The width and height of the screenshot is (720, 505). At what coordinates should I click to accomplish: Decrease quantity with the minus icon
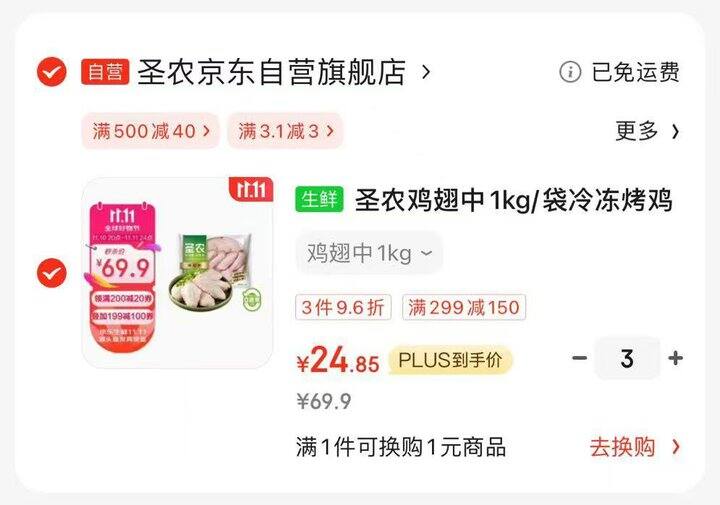(579, 358)
